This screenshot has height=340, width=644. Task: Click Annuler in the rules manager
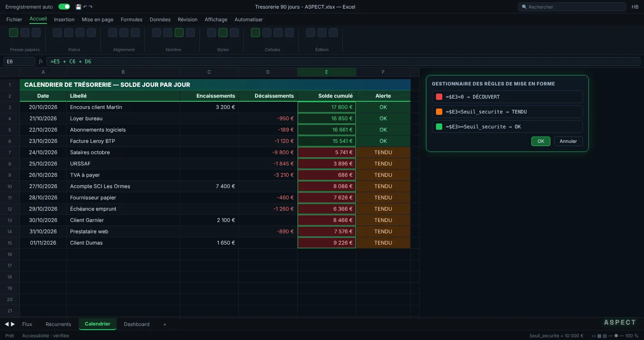tap(568, 141)
